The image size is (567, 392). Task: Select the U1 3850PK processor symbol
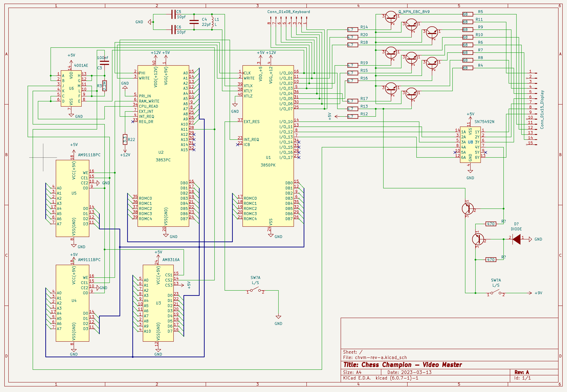pos(268,146)
